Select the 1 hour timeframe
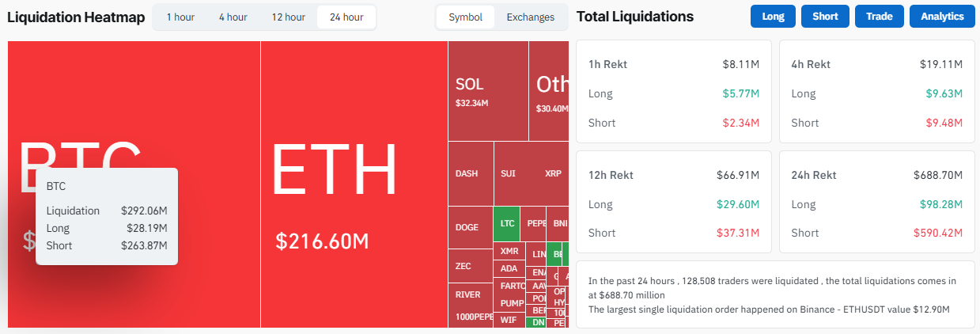Image resolution: width=980 pixels, height=334 pixels. point(180,17)
